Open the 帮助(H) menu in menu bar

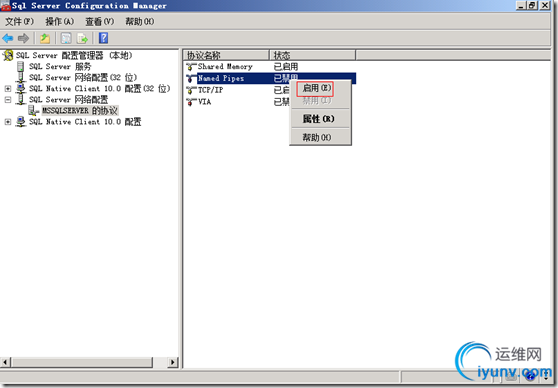click(140, 22)
